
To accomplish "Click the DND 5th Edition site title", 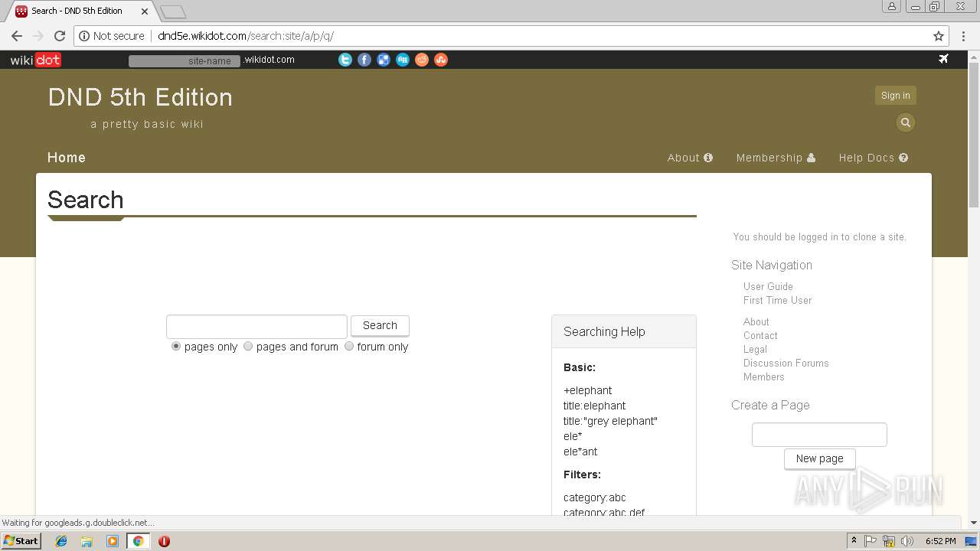I will (140, 97).
